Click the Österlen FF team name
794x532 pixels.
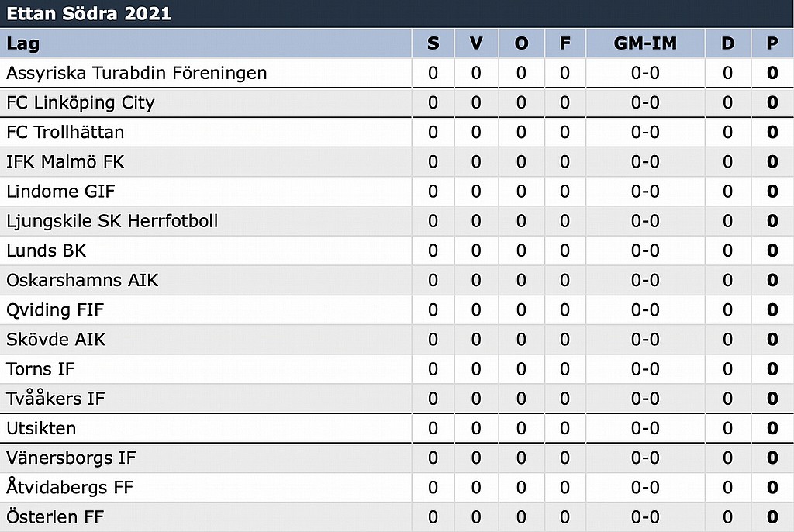[55, 517]
